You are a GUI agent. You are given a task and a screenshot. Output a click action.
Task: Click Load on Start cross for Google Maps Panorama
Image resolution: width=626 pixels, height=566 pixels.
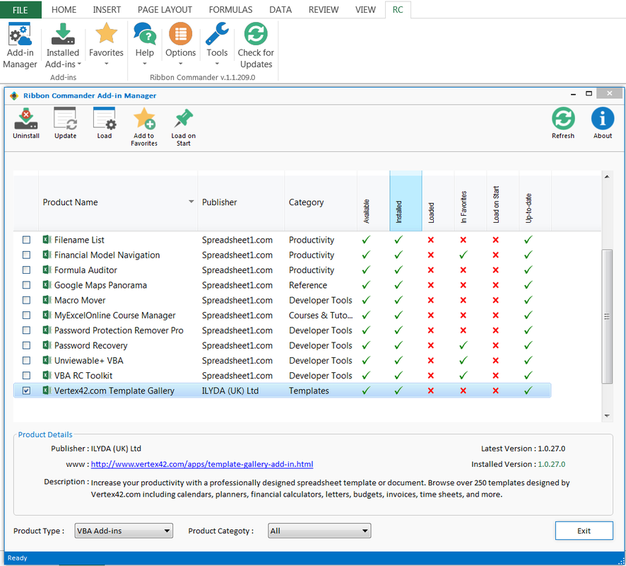click(x=495, y=285)
